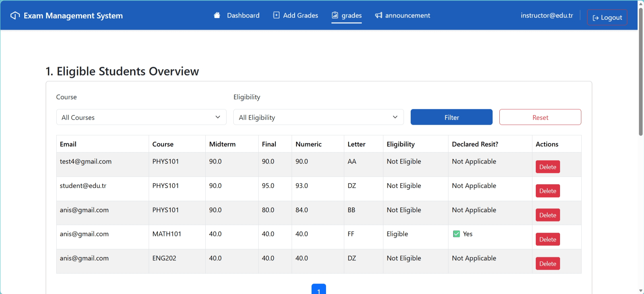Click the MATH101 course cell

[x=177, y=237]
